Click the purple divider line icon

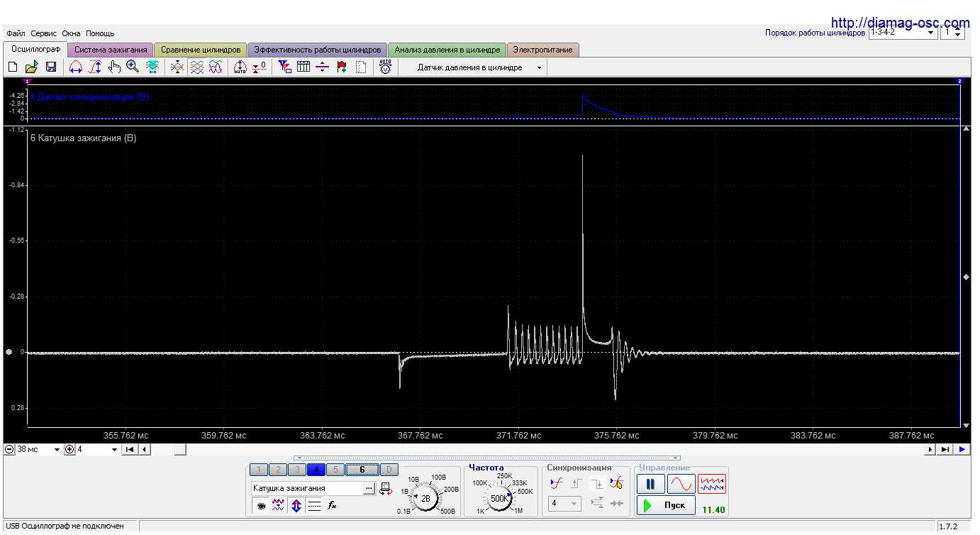point(323,67)
